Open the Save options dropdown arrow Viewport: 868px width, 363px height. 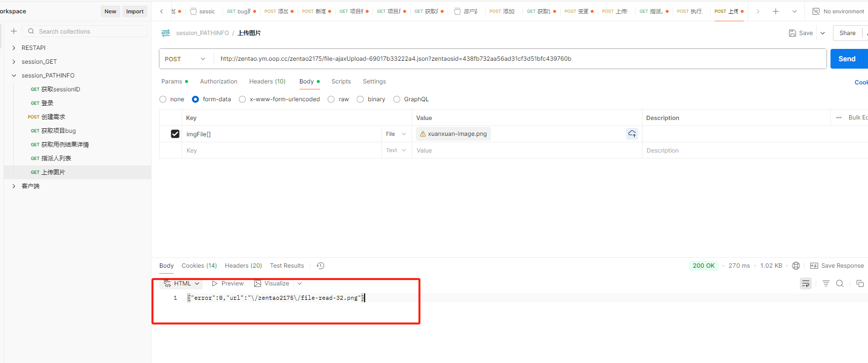coord(823,33)
